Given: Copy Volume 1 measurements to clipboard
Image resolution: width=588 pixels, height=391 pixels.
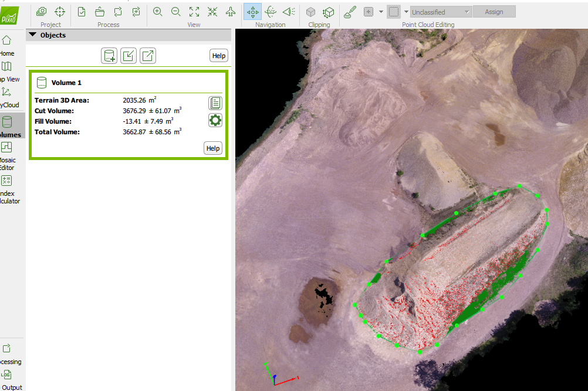Looking at the screenshot, I should pos(215,103).
